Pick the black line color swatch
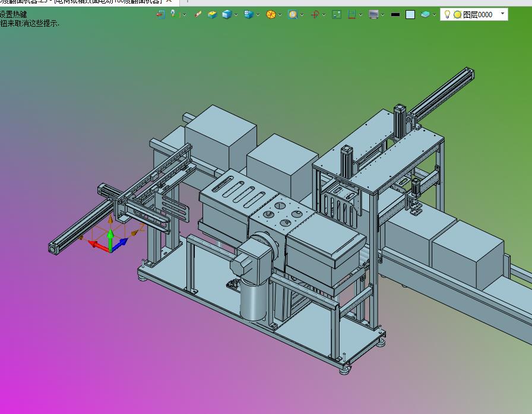 tap(395, 15)
